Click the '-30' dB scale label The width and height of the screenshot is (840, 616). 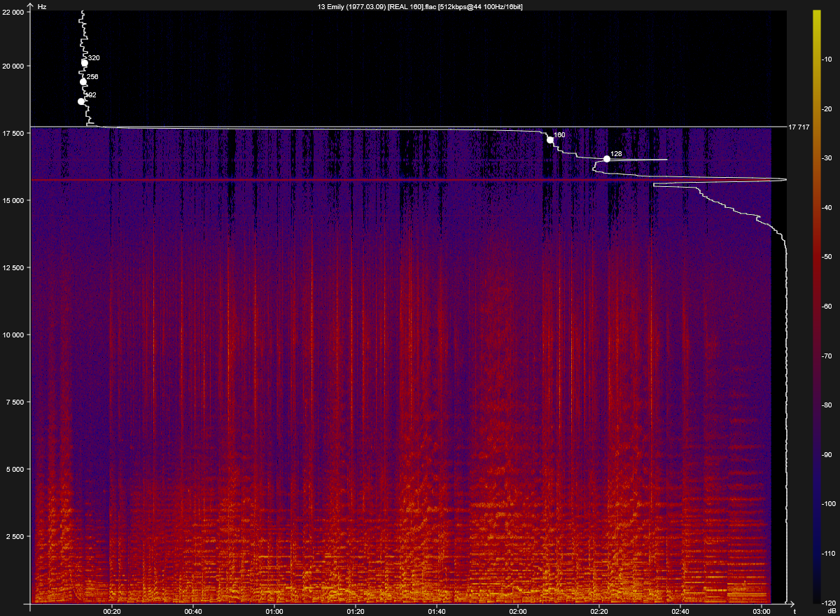826,159
